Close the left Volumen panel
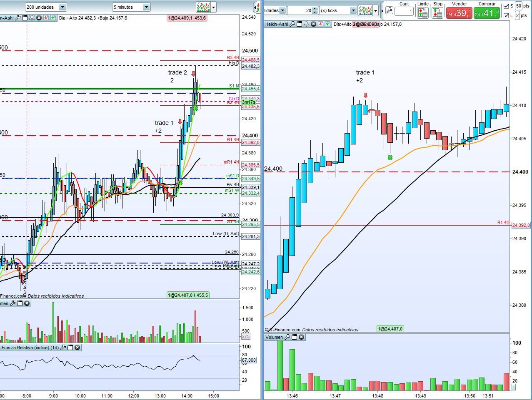532x400 pixels. click(27, 303)
